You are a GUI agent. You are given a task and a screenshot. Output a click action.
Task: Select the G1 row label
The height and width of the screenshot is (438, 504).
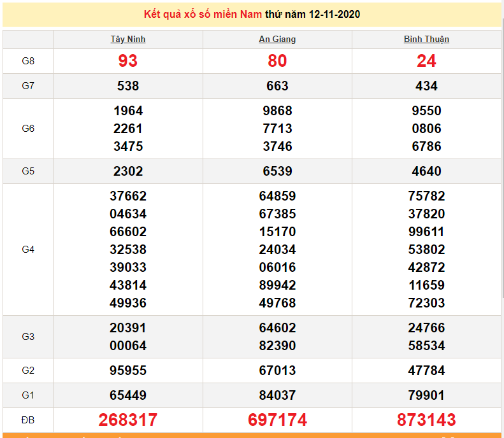coord(28,395)
